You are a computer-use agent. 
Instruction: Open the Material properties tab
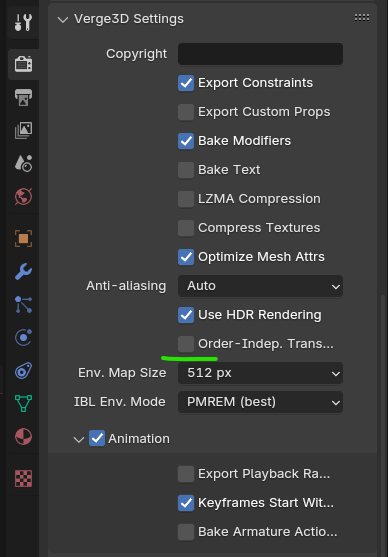[x=23, y=437]
